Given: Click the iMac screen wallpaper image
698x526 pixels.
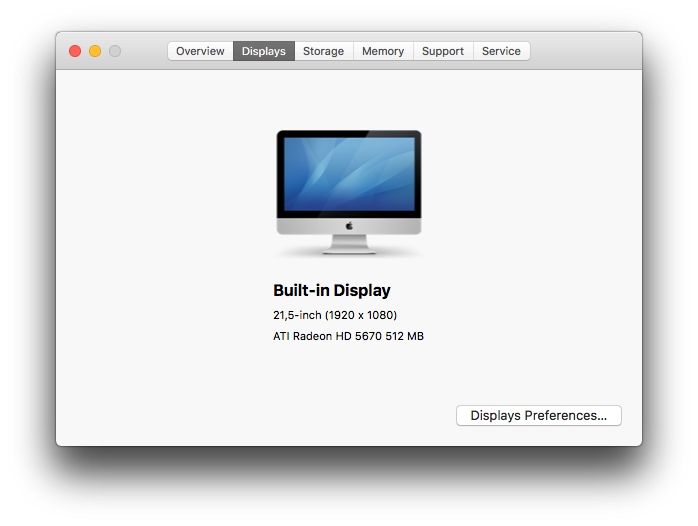Looking at the screenshot, I should tap(349, 173).
